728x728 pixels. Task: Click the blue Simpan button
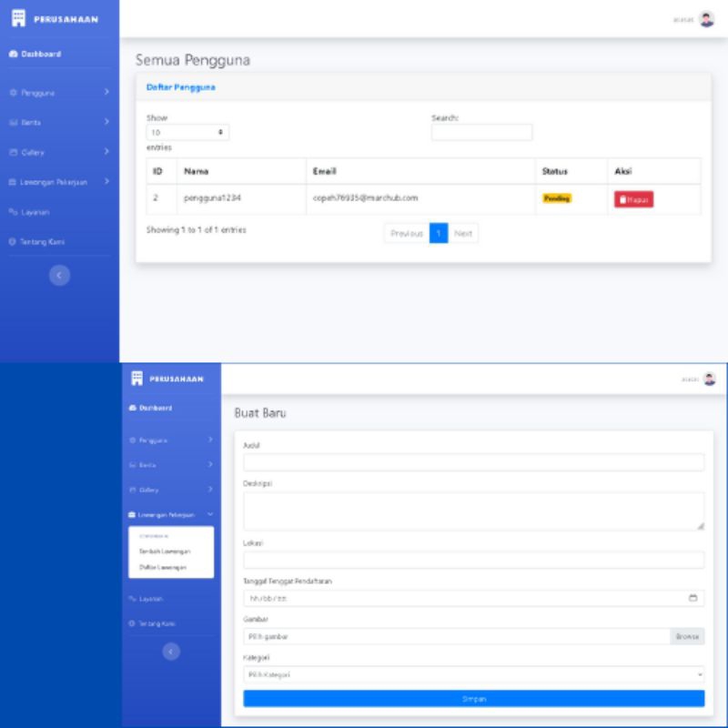click(x=473, y=699)
